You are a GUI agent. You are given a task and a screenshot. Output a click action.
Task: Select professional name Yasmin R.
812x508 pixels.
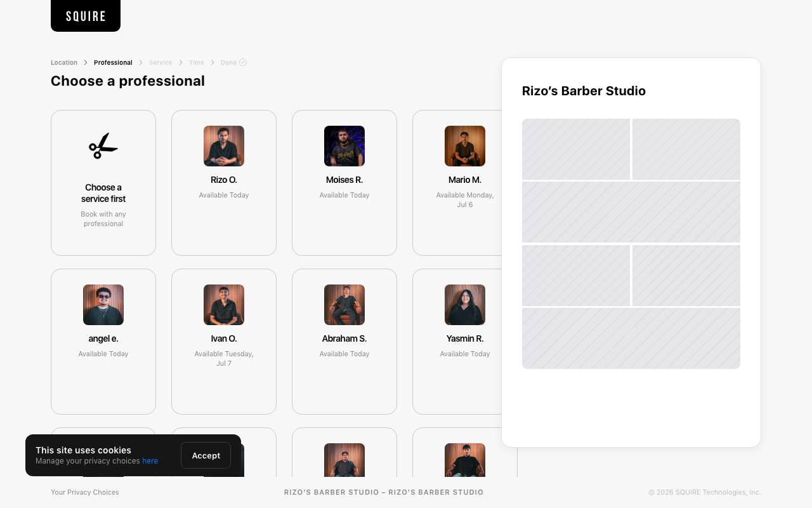click(465, 338)
